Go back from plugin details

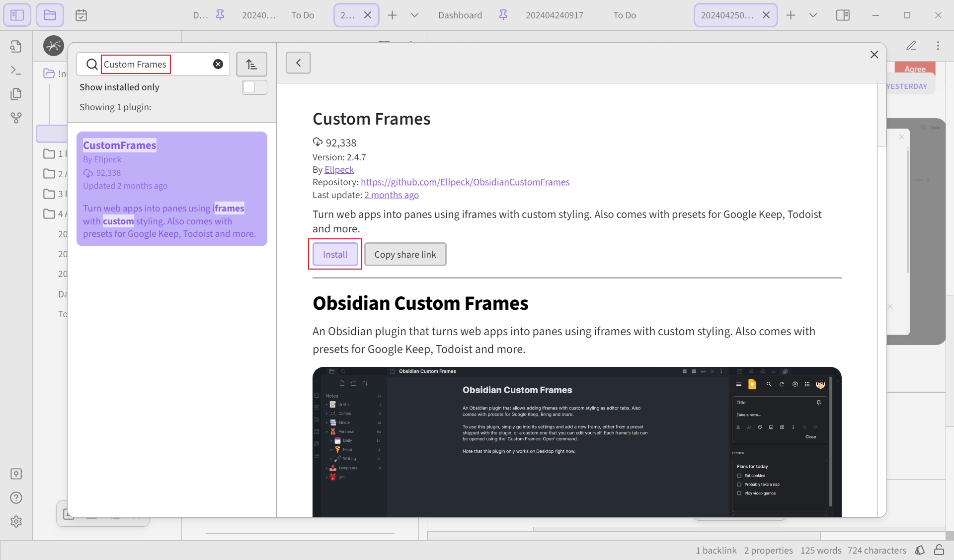[x=298, y=63]
